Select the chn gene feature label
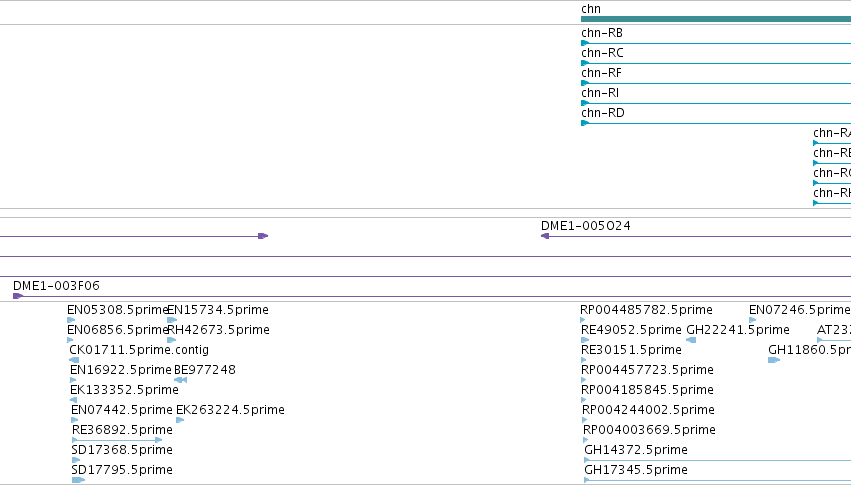The height and width of the screenshot is (485, 851). pyautogui.click(x=590, y=9)
